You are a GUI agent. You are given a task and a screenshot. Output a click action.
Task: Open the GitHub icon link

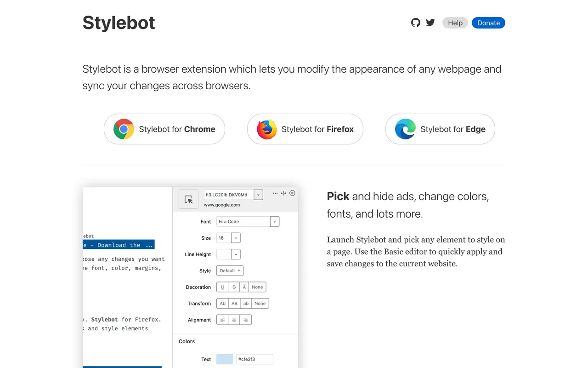point(416,23)
